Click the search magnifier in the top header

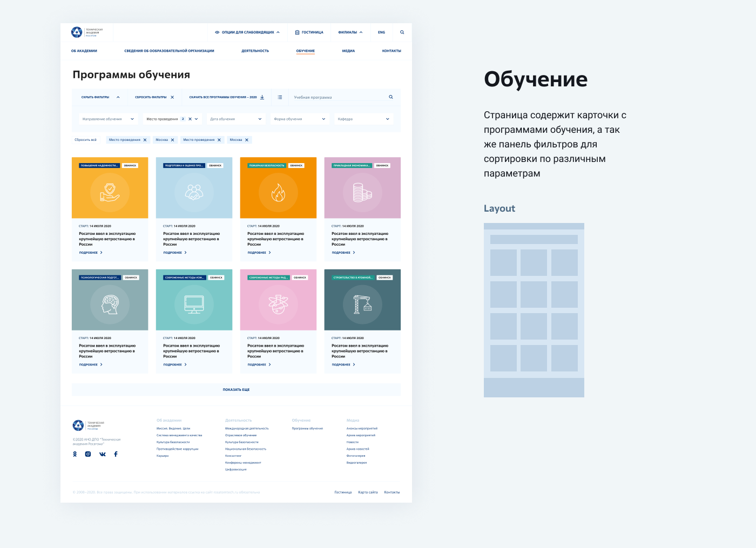coord(402,32)
